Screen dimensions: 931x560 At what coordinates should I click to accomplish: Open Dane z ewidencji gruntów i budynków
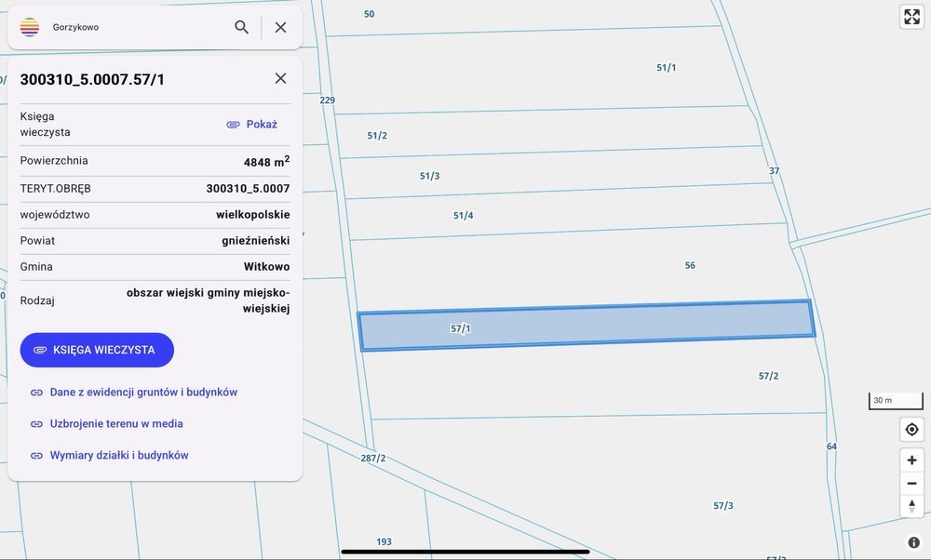click(134, 393)
